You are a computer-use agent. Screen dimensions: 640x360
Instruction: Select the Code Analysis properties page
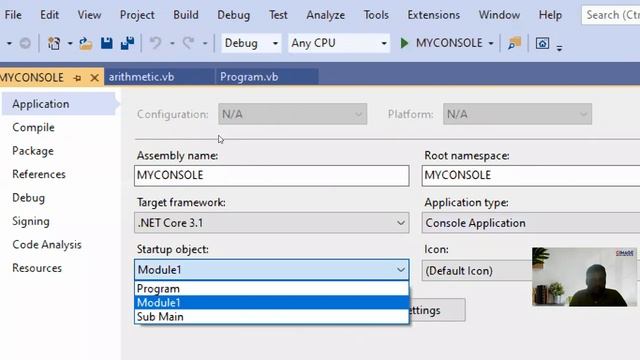pyautogui.click(x=47, y=244)
